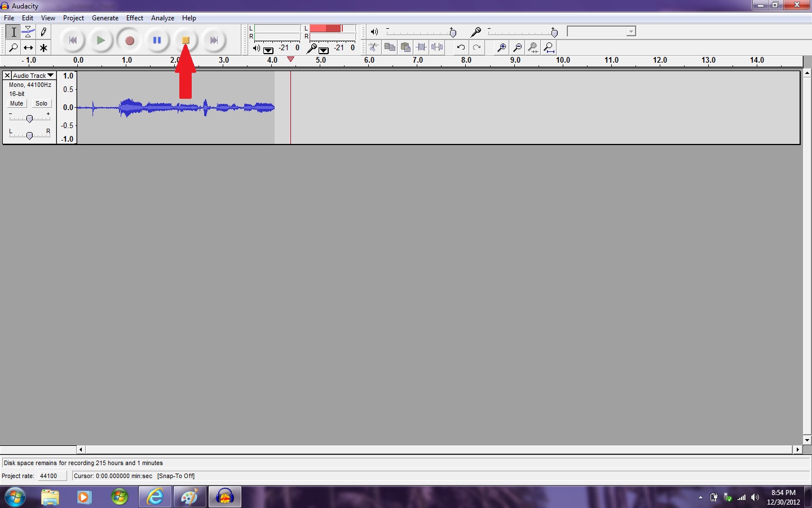The image size is (812, 508).
Task: Stop the recording with the Stop button
Action: coord(186,40)
